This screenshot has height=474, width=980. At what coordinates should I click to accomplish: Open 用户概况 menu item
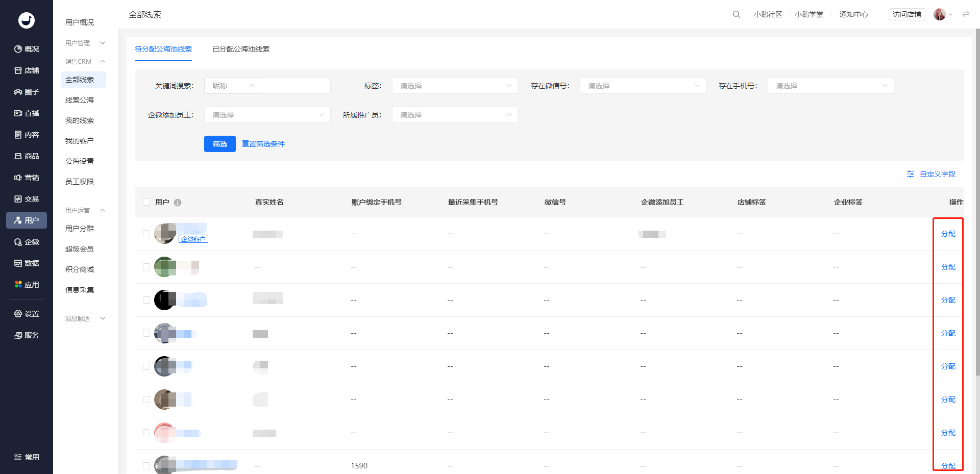tap(80, 22)
